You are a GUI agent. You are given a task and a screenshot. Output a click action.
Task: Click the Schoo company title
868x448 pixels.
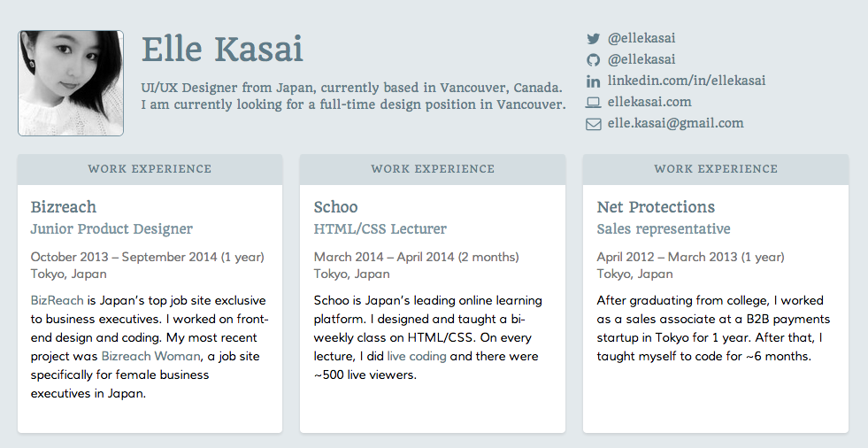tap(336, 207)
